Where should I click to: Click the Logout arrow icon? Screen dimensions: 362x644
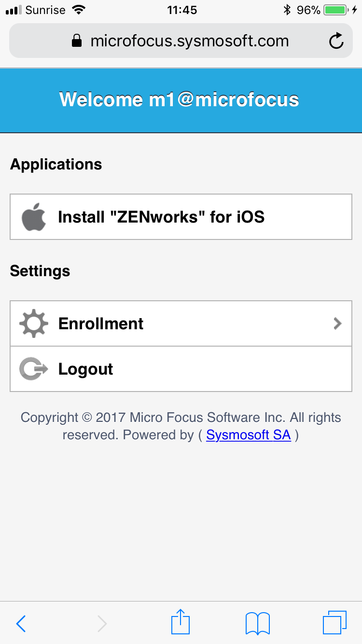[34, 369]
